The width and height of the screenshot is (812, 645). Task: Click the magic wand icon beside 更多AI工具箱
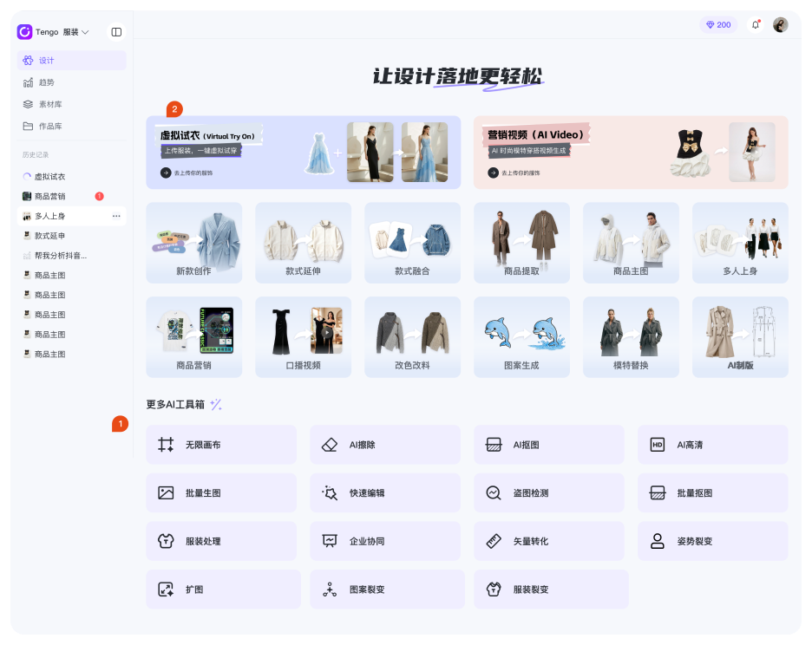(x=216, y=404)
